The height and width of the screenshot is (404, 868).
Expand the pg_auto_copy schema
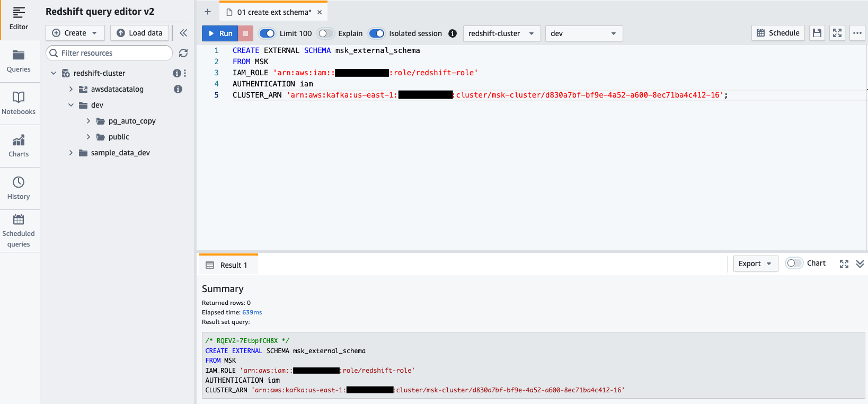tap(88, 121)
